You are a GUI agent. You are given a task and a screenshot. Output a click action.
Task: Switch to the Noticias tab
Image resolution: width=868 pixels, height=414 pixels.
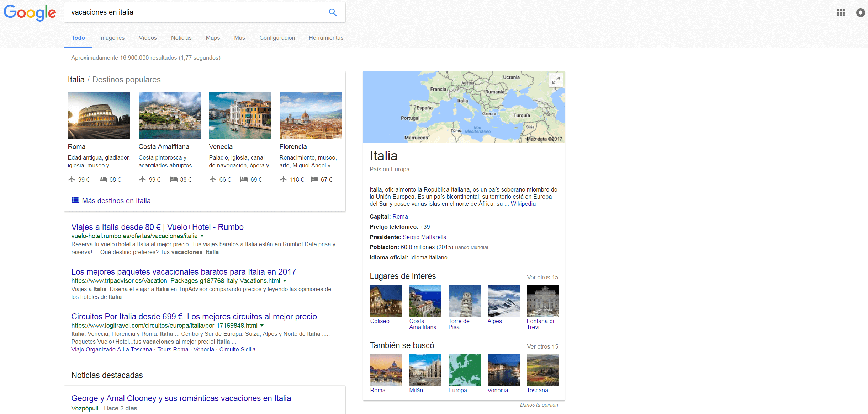(181, 38)
